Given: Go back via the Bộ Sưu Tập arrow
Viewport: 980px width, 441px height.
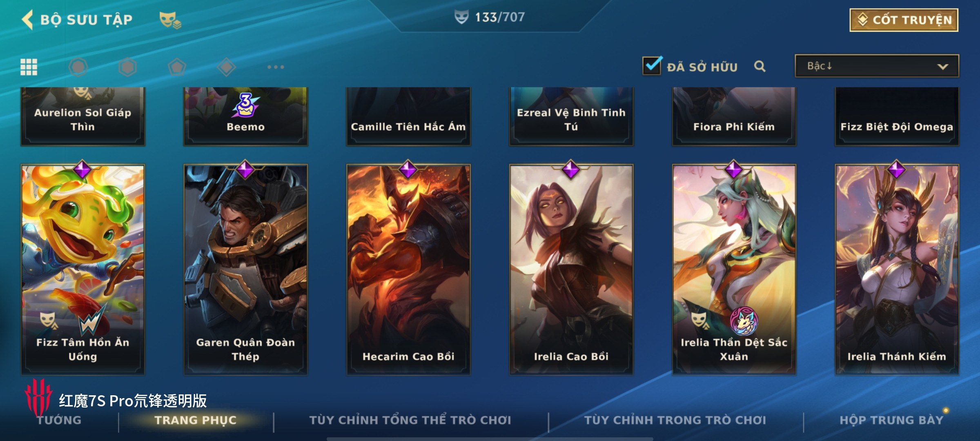Looking at the screenshot, I should click(27, 20).
